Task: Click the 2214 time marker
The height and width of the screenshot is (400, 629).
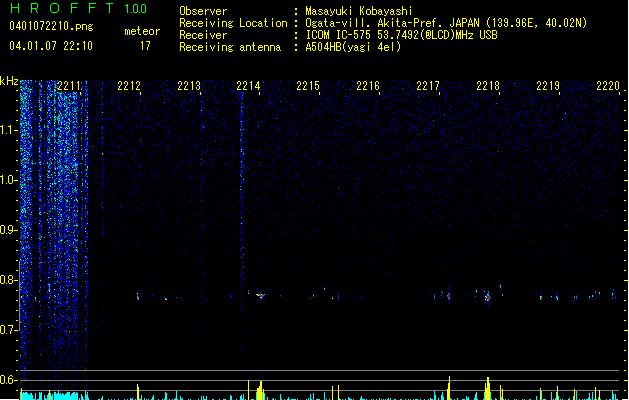Action: coord(248,86)
